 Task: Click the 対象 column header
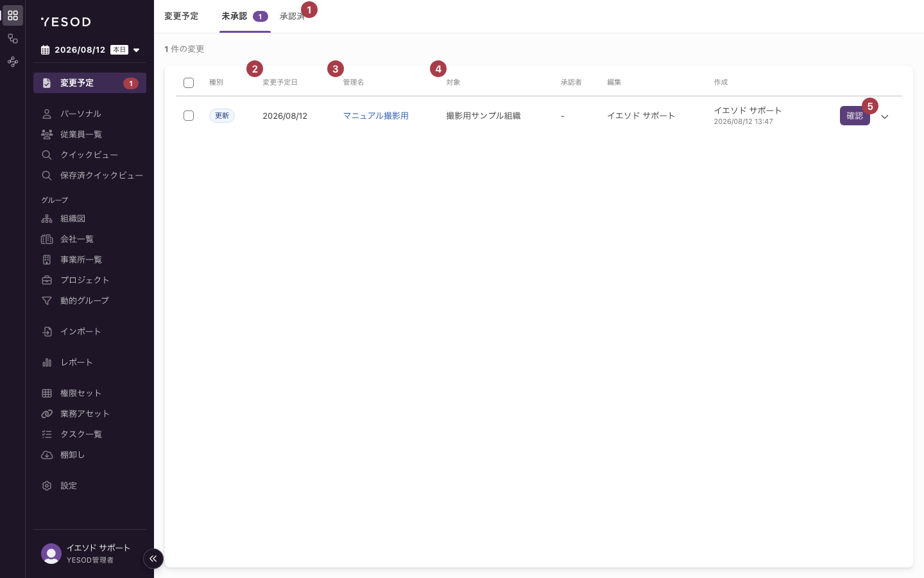(453, 82)
